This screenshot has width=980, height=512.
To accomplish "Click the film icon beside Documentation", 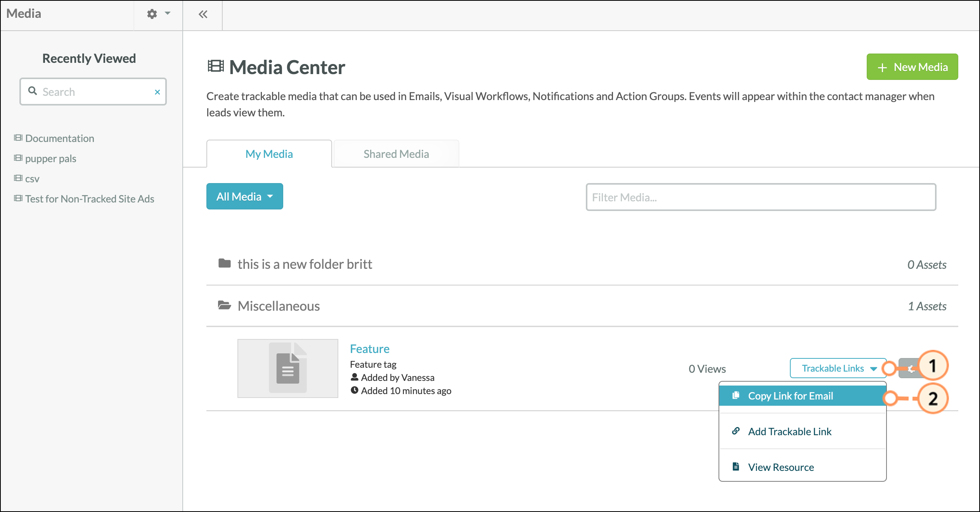I will (18, 138).
